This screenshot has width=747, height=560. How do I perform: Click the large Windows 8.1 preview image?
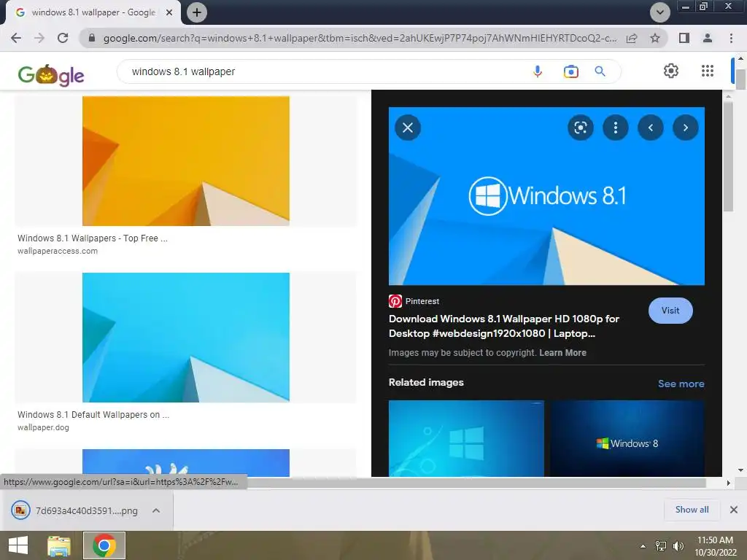pyautogui.click(x=546, y=196)
